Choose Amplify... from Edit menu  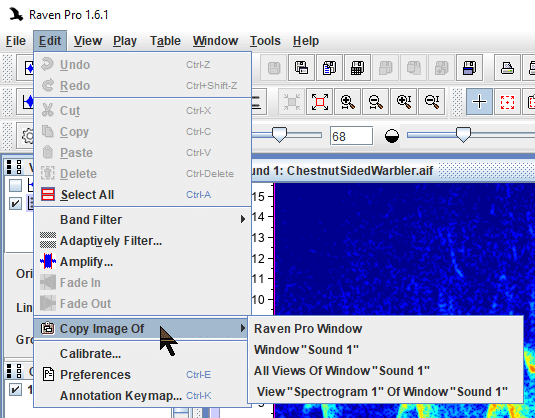coord(143,262)
